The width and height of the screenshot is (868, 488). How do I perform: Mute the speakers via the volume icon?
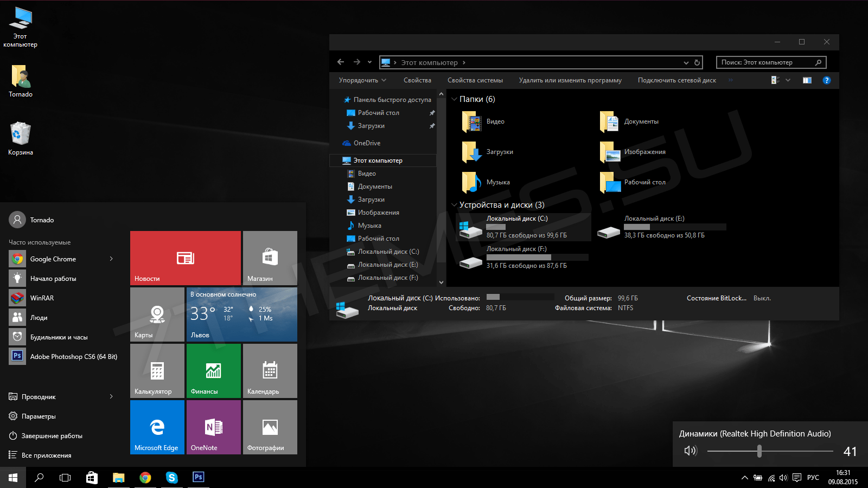coord(690,451)
